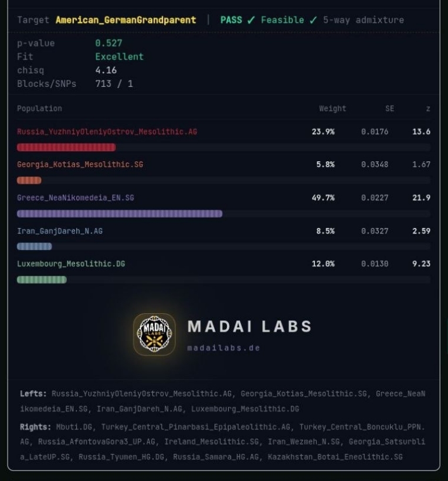Click the Lefts label in footer
This screenshot has height=481, width=448.
[33, 394]
